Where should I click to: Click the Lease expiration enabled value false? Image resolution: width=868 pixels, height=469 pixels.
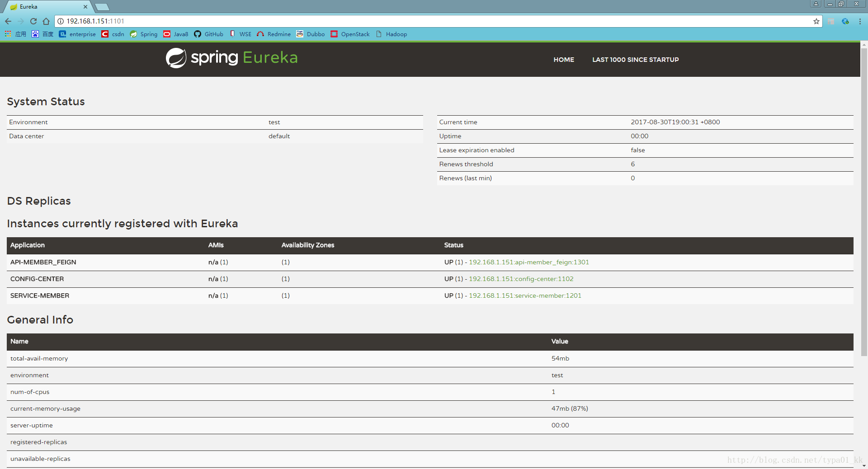click(x=638, y=150)
